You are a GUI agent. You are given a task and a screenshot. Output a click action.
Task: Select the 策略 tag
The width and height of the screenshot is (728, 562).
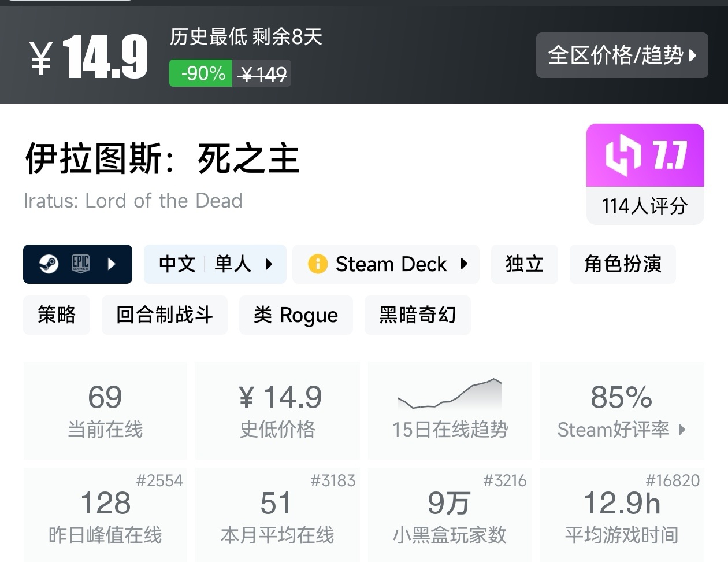[x=57, y=315]
